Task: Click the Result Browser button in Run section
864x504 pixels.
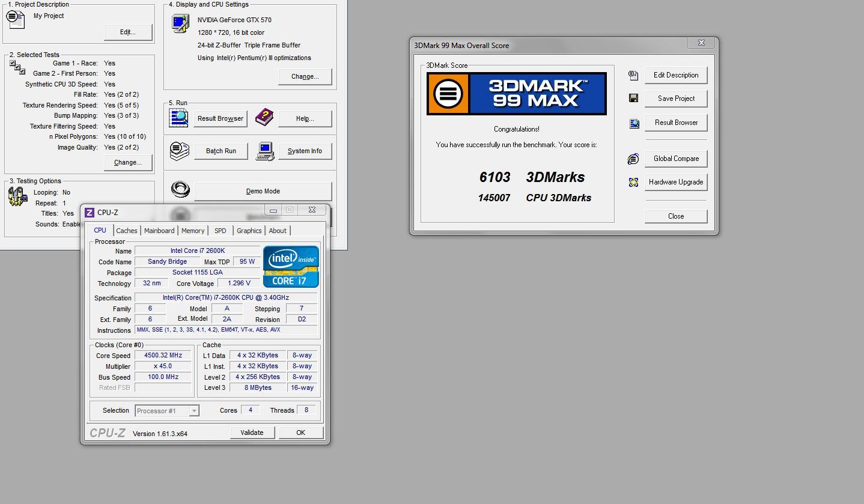Action: pyautogui.click(x=221, y=118)
